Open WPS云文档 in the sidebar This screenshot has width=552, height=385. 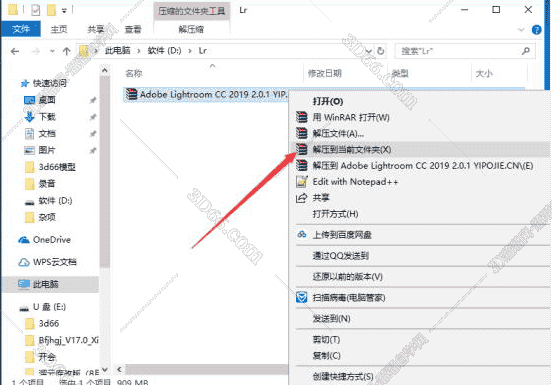pos(54,262)
